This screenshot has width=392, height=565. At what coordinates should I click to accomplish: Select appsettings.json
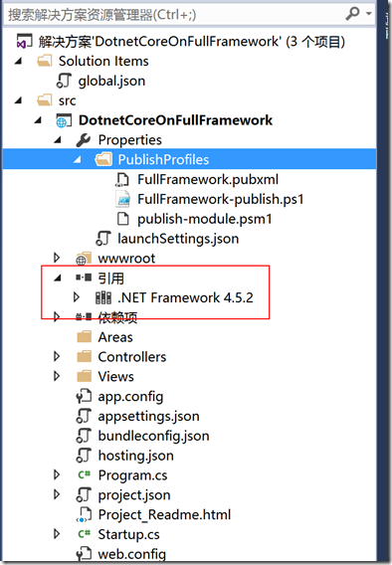click(x=148, y=416)
